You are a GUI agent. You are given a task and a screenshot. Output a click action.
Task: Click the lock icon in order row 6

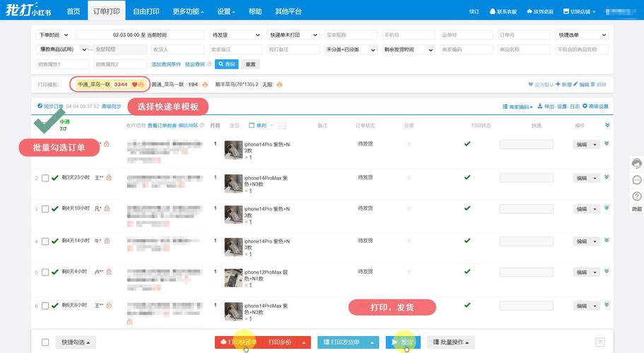[x=109, y=305]
